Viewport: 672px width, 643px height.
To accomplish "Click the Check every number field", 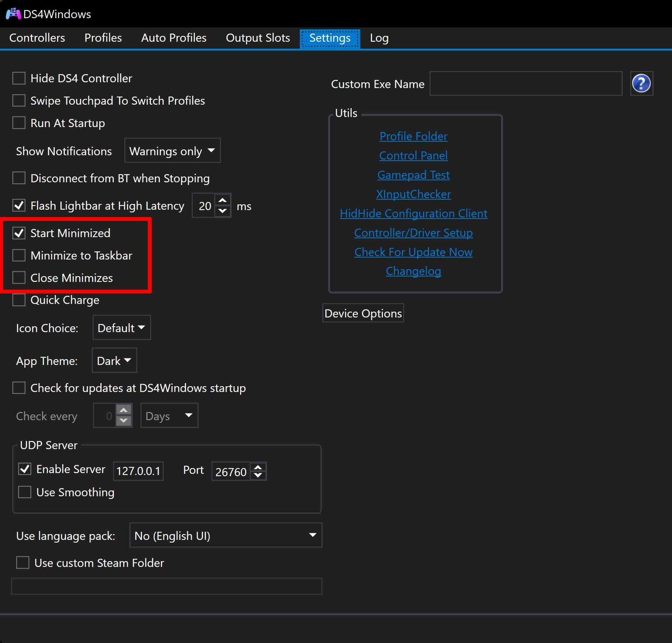I will pyautogui.click(x=105, y=416).
